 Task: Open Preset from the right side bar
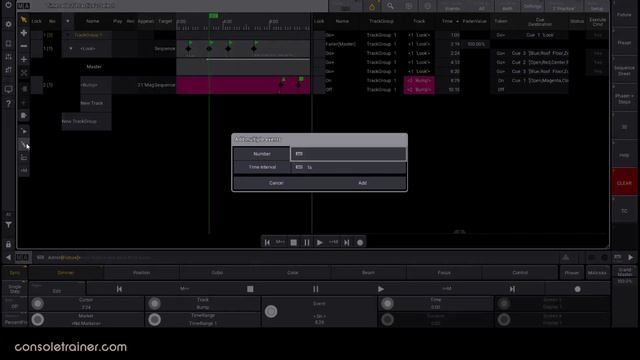(x=624, y=42)
